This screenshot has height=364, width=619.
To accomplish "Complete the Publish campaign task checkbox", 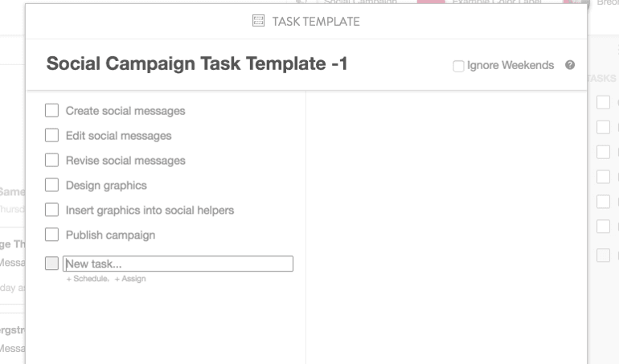I will tap(52, 235).
